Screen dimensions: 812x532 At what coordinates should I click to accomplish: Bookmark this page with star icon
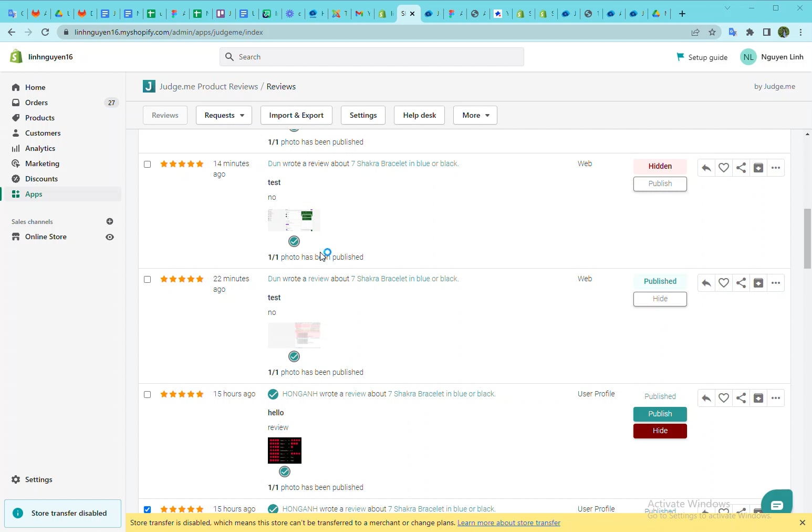pos(712,32)
